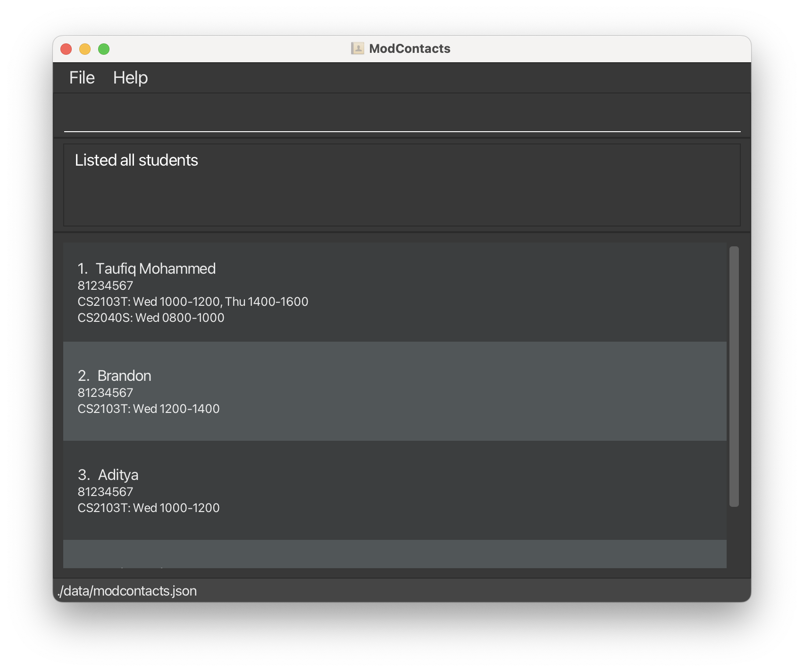Click the ./data/modcontacts.json status bar path
This screenshot has width=804, height=672.
(x=127, y=591)
